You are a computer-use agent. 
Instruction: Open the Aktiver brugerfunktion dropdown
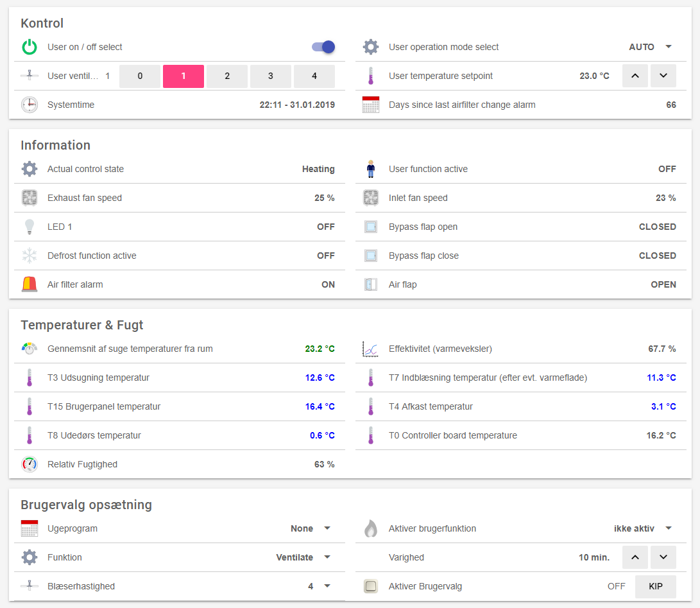click(643, 528)
